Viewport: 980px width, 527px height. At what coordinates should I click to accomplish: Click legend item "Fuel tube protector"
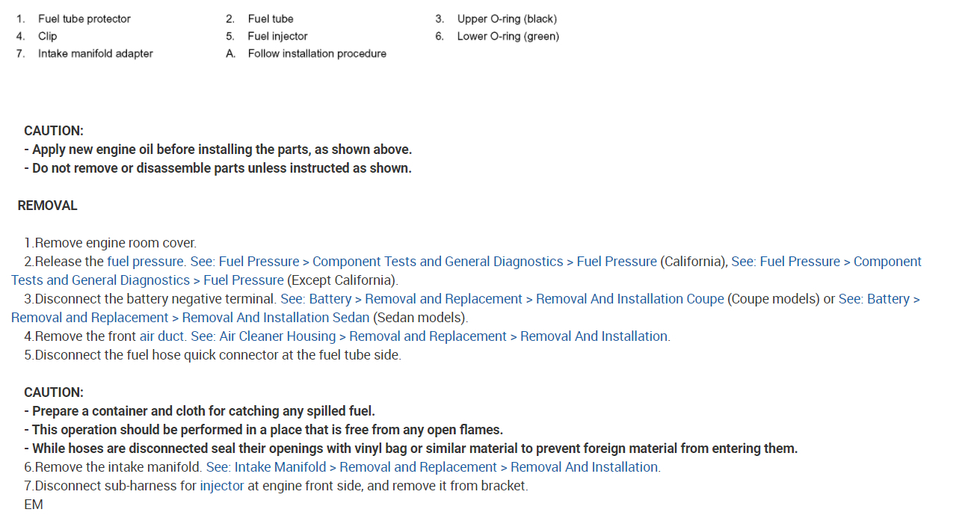[84, 19]
